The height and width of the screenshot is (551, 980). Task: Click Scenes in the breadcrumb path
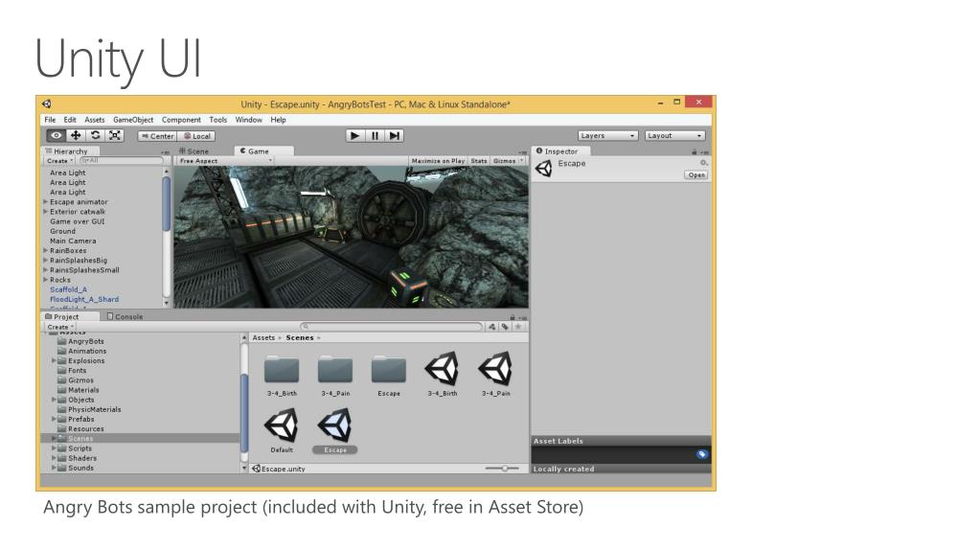(300, 337)
